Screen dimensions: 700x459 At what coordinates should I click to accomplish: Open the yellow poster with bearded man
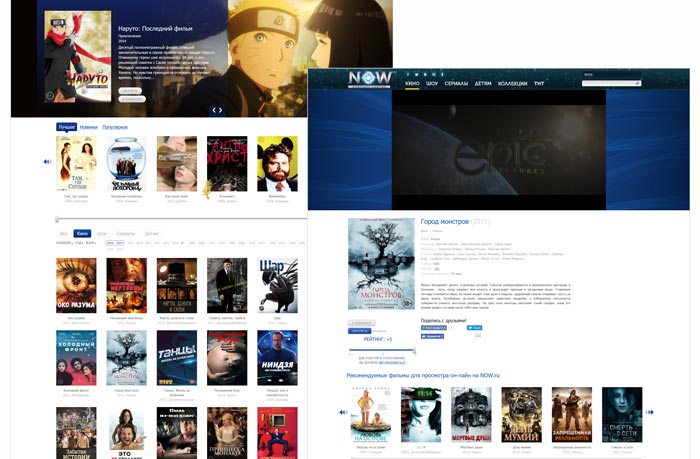click(x=277, y=163)
